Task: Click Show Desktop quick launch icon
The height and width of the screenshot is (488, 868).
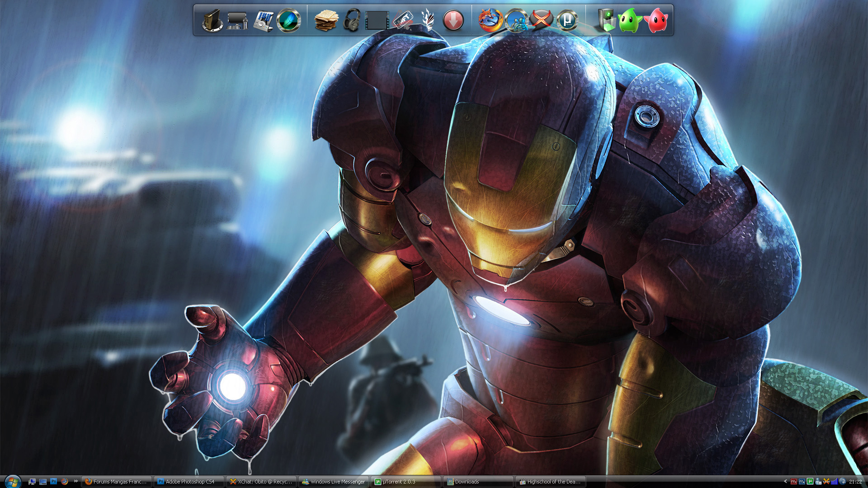Action: point(32,482)
